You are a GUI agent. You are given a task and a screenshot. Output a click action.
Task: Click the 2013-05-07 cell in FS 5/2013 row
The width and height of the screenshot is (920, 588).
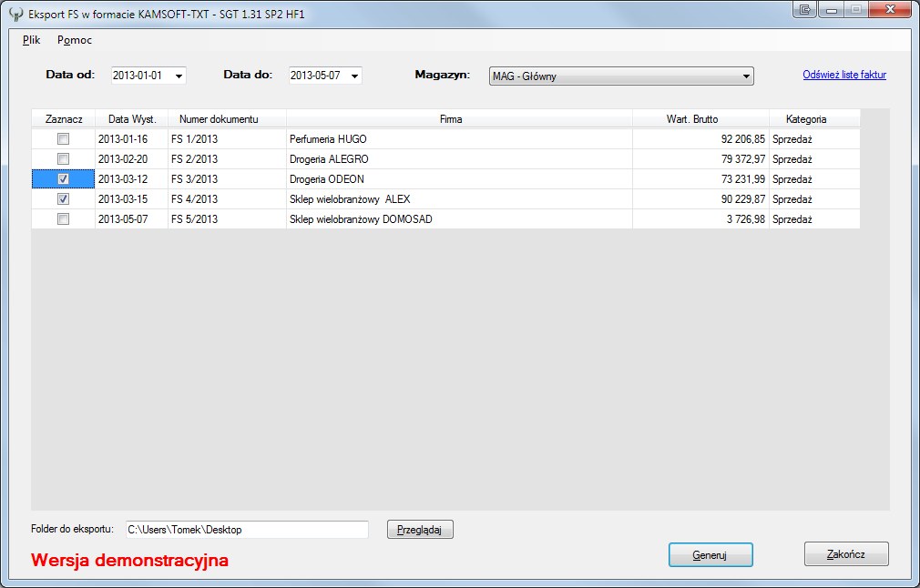pyautogui.click(x=131, y=218)
